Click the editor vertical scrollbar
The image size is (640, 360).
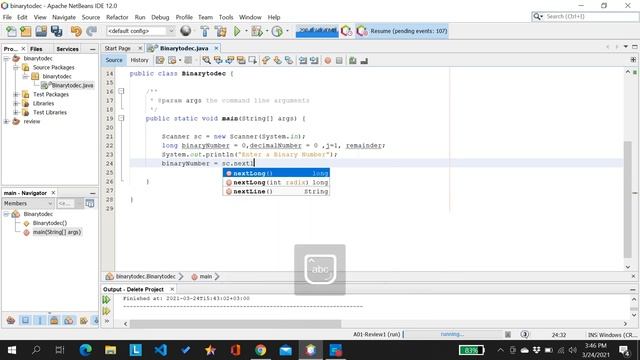pyautogui.click(x=628, y=199)
